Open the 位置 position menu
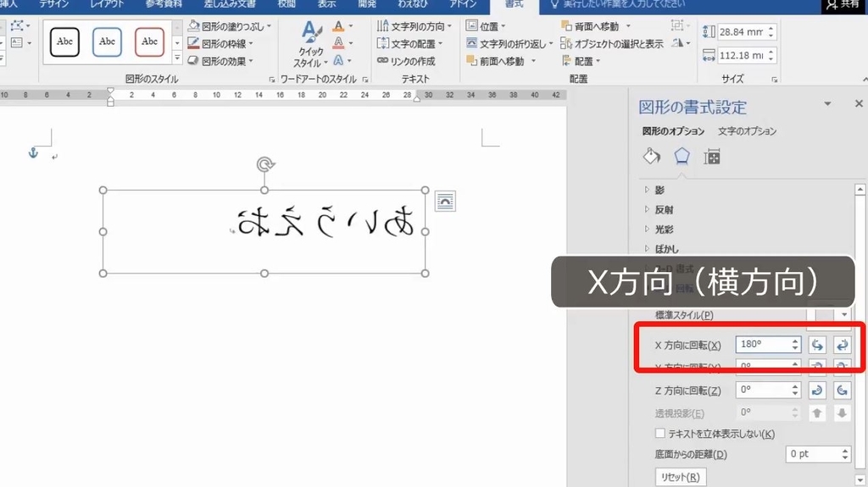868x487 pixels. [486, 26]
